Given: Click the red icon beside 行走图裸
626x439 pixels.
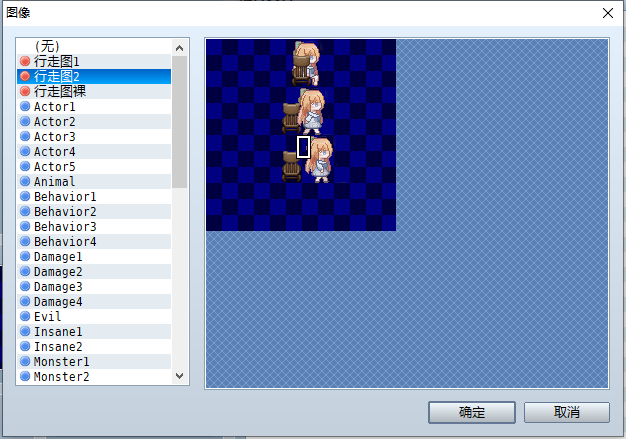Looking at the screenshot, I should click(25, 91).
